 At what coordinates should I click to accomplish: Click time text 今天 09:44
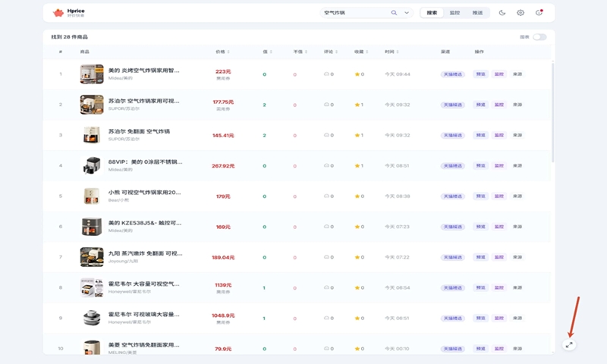point(397,74)
